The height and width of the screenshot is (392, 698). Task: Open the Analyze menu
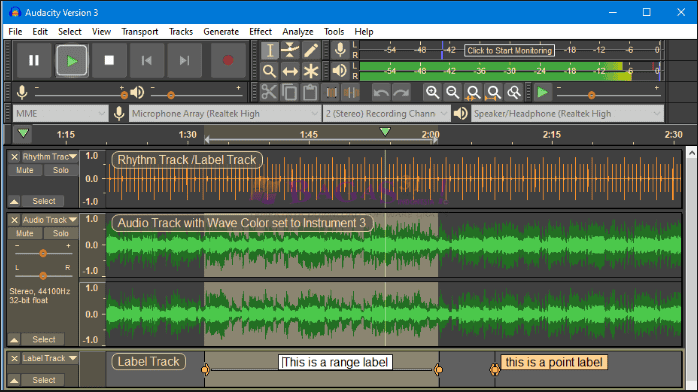click(298, 32)
